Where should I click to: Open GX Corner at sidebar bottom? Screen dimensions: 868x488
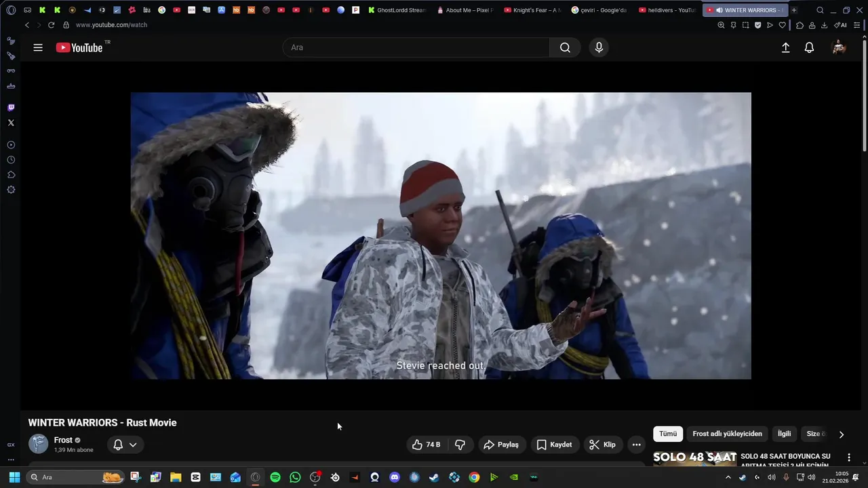(x=11, y=445)
